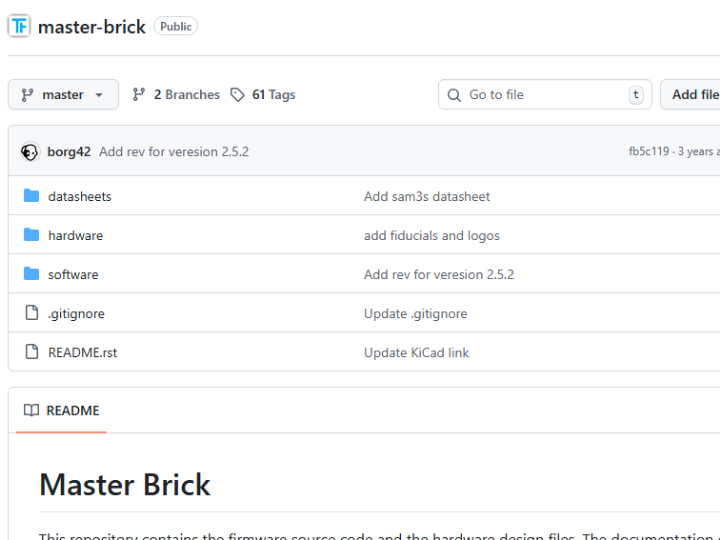Viewport: 720px width, 540px height.
Task: Click the Tinkerforge organization avatar icon
Action: click(19, 26)
